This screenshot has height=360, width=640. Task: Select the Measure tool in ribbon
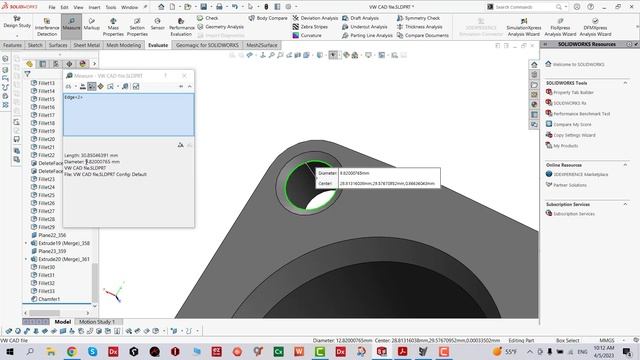[71, 25]
